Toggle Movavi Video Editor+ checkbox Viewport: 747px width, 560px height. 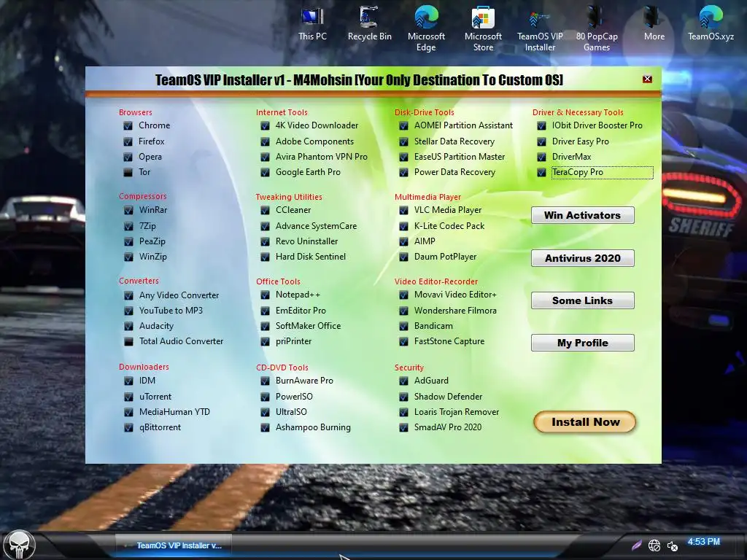pos(403,295)
